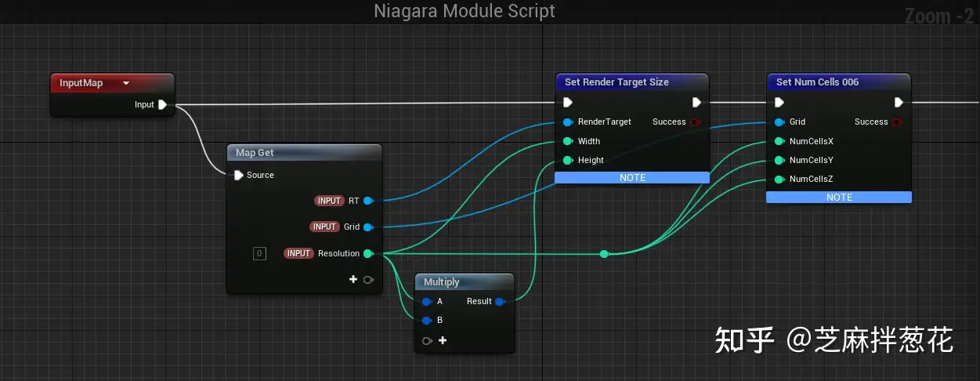Click Success output pin on Set Render Target Size

(695, 122)
